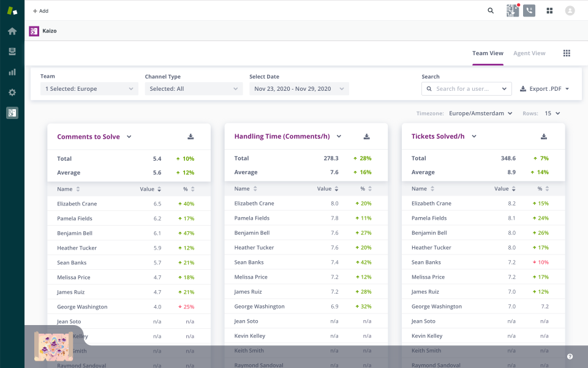
Task: Click the Export .PDF button
Action: (x=545, y=89)
